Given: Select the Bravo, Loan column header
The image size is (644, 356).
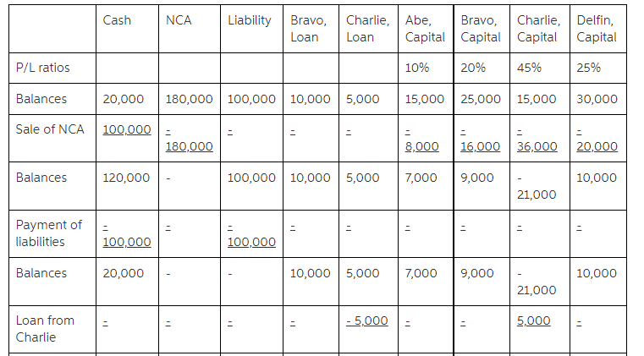Looking at the screenshot, I should (x=309, y=29).
